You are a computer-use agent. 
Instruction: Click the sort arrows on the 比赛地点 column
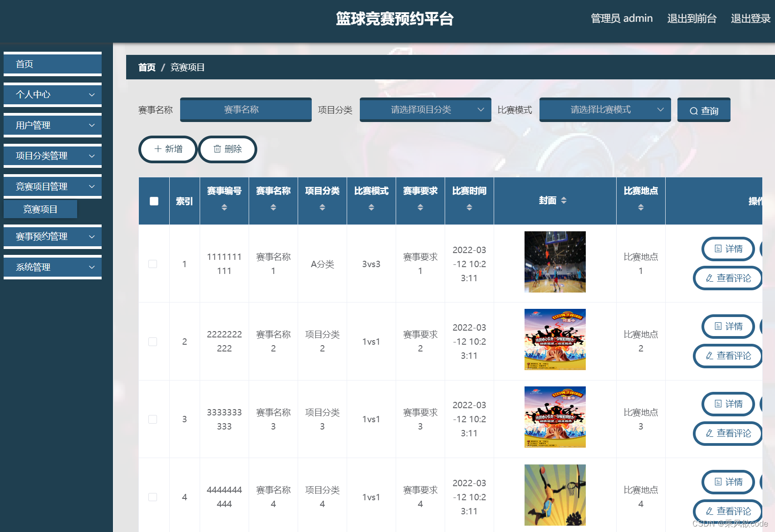tap(641, 207)
